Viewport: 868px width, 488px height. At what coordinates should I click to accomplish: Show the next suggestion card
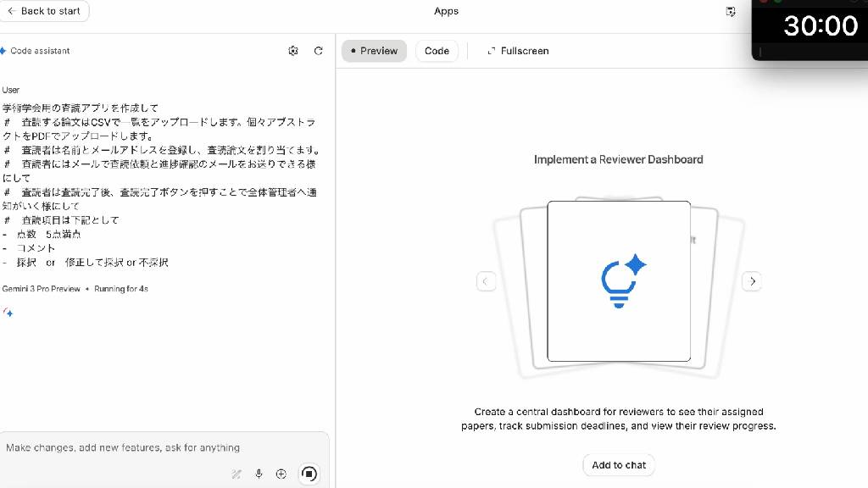click(x=752, y=281)
